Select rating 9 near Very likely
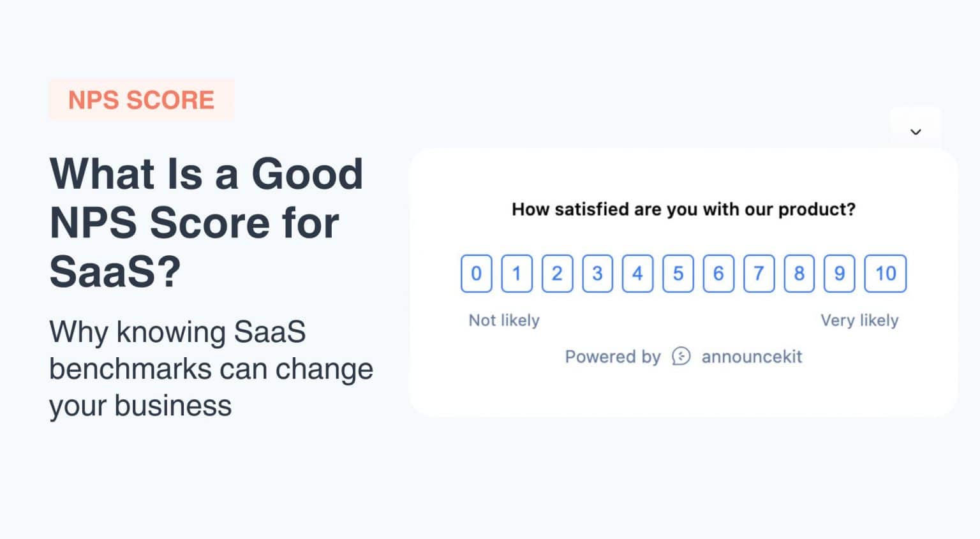Image resolution: width=980 pixels, height=539 pixels. tap(838, 273)
